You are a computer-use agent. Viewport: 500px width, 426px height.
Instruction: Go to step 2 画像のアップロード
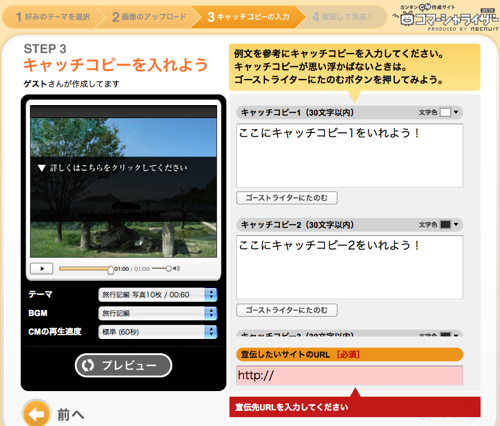pos(149,17)
